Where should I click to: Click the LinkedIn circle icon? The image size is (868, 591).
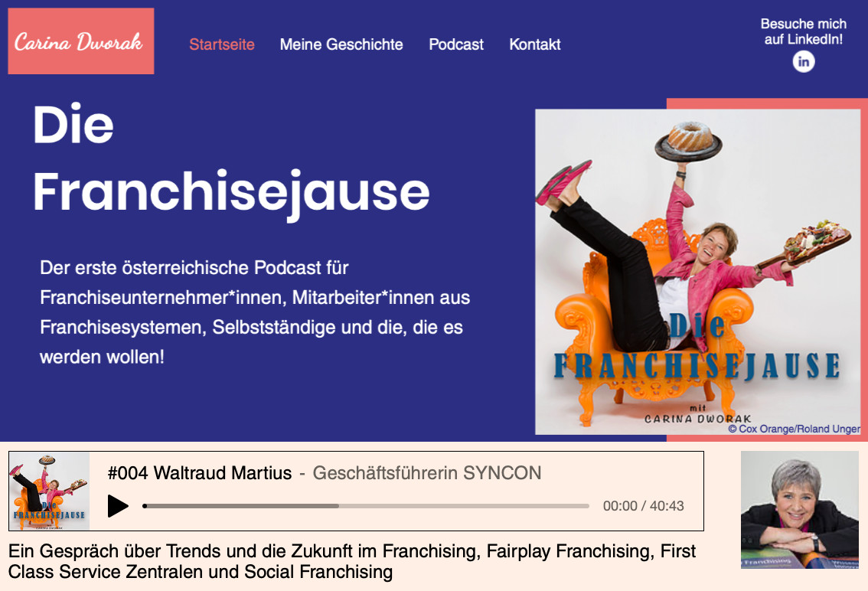pos(803,61)
